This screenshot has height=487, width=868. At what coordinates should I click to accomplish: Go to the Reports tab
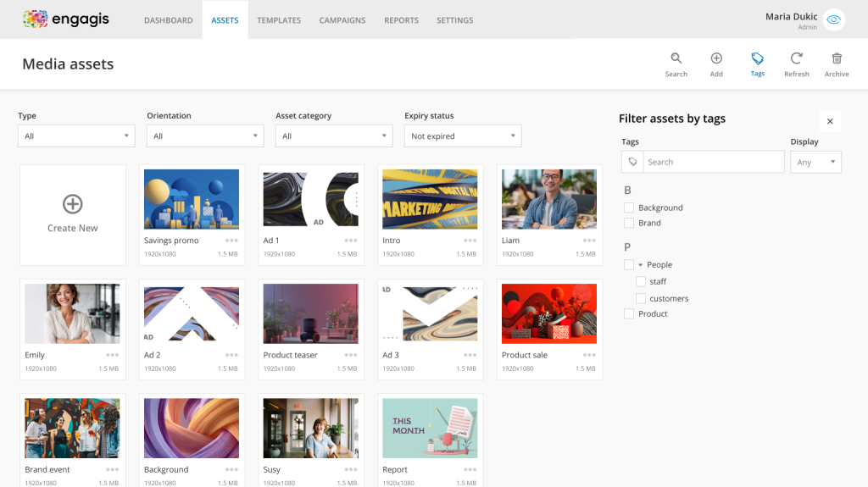(x=401, y=20)
